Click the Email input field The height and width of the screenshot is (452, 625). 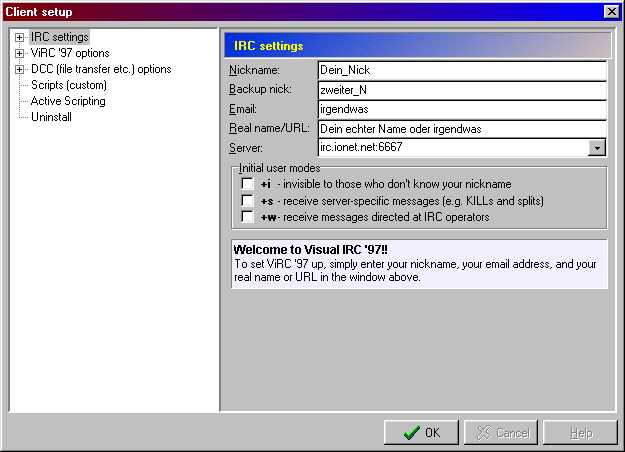click(x=462, y=109)
